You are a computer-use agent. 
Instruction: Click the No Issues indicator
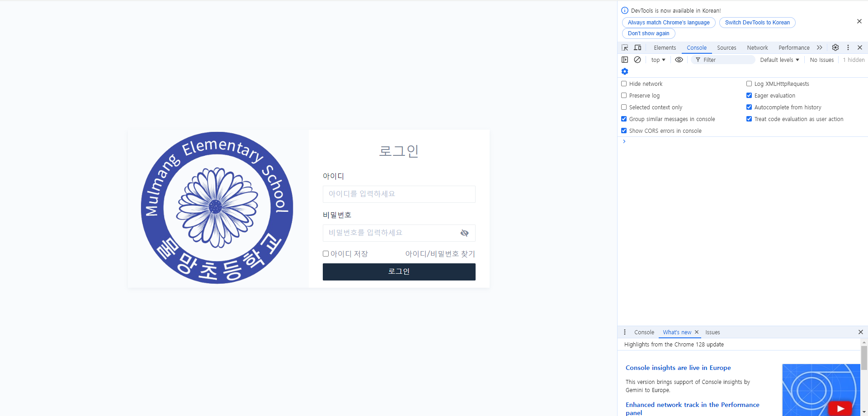coord(821,60)
